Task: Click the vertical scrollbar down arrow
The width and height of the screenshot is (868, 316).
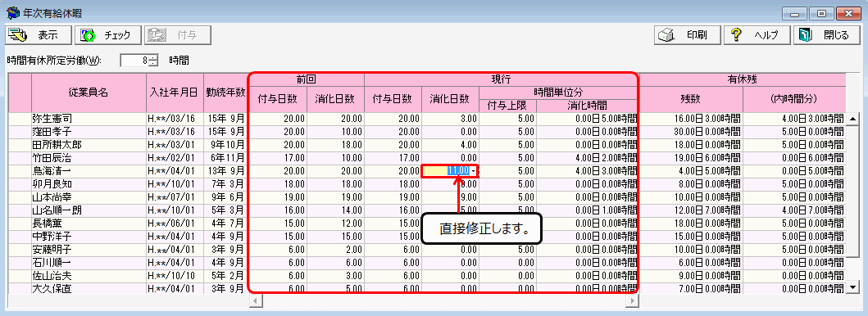Action: 853,288
